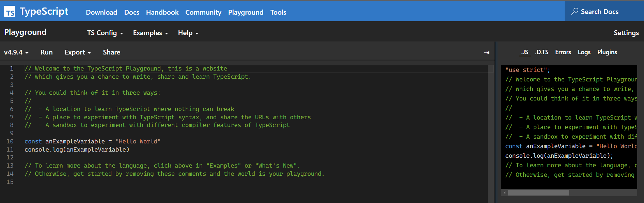Image resolution: width=644 pixels, height=203 pixels.
Task: Click console.log line in JS output
Action: point(559,156)
